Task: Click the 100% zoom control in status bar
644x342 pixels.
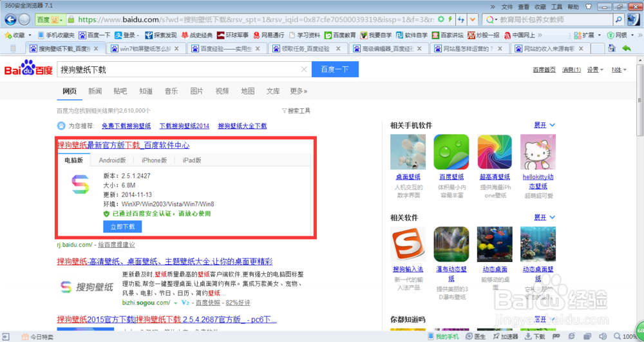Action: 626,337
